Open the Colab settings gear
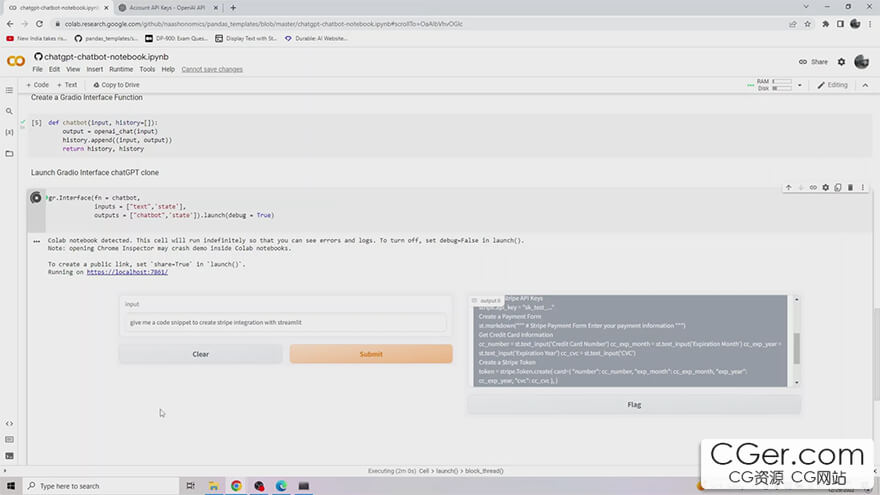 point(840,62)
